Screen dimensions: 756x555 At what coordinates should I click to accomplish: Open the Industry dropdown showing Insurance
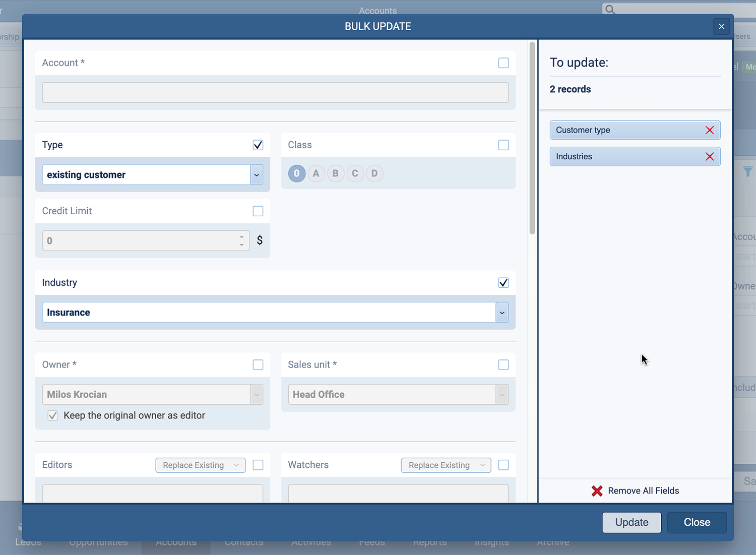[501, 312]
